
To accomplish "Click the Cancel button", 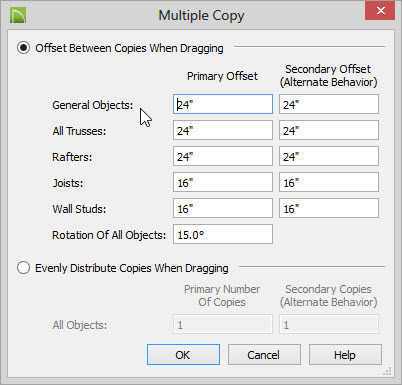I will 264,355.
